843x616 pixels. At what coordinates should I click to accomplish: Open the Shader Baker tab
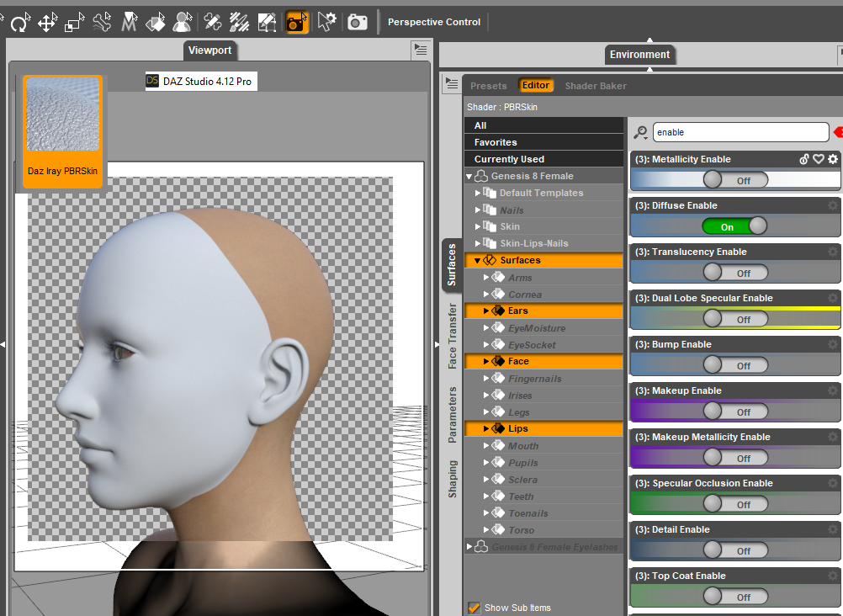click(x=596, y=86)
